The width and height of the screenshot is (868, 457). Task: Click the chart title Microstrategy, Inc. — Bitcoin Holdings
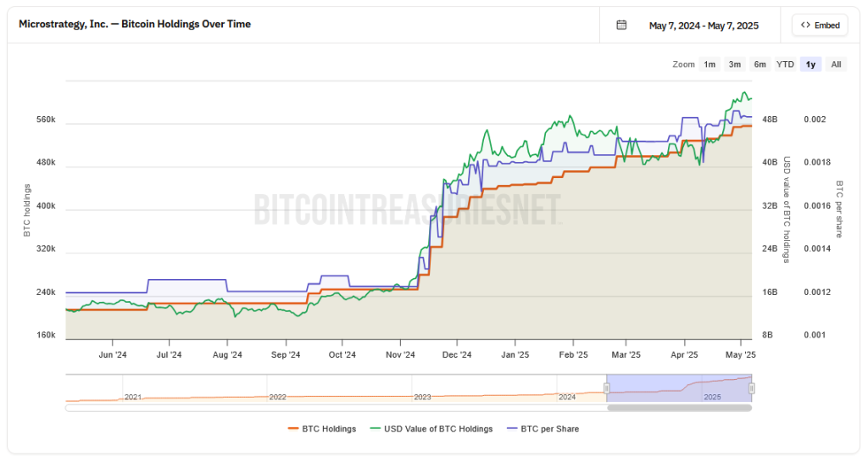(135, 25)
